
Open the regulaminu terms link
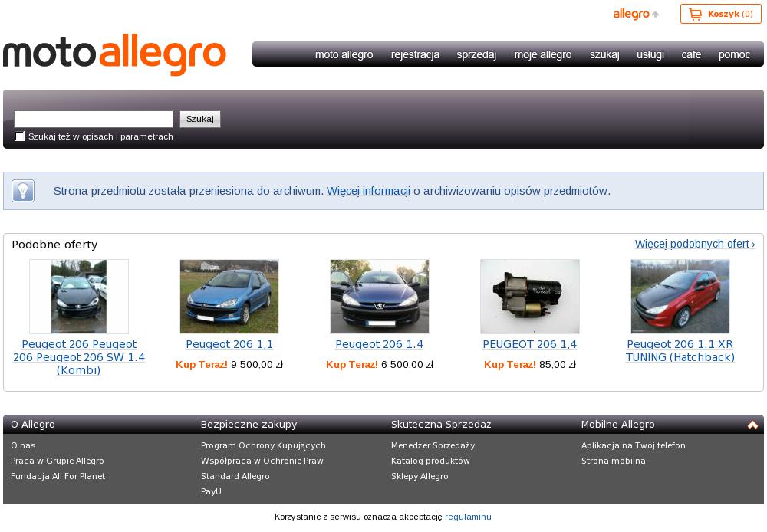[x=468, y=517]
